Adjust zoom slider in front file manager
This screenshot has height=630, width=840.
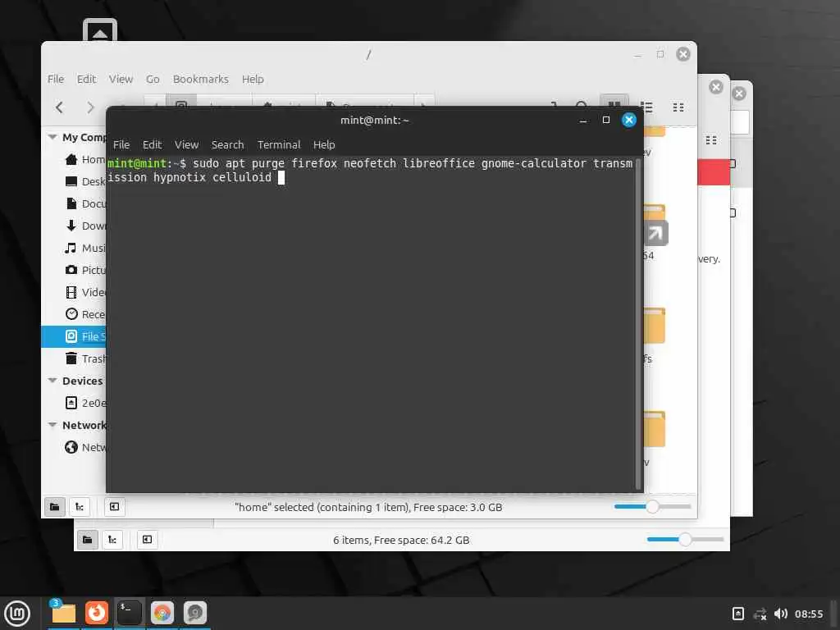click(x=652, y=507)
